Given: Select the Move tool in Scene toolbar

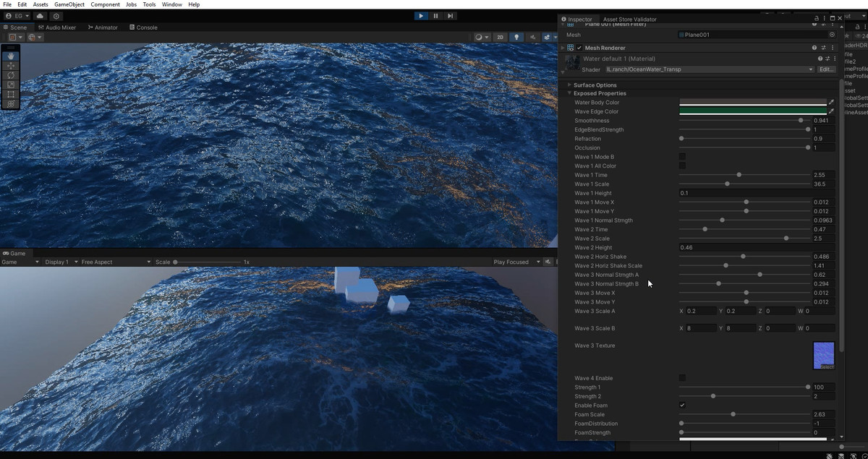Looking at the screenshot, I should click(11, 66).
